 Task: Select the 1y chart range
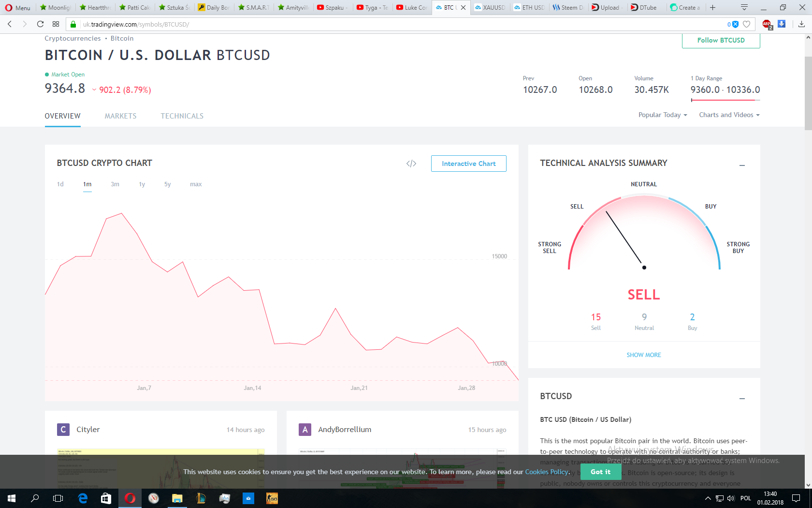click(142, 184)
